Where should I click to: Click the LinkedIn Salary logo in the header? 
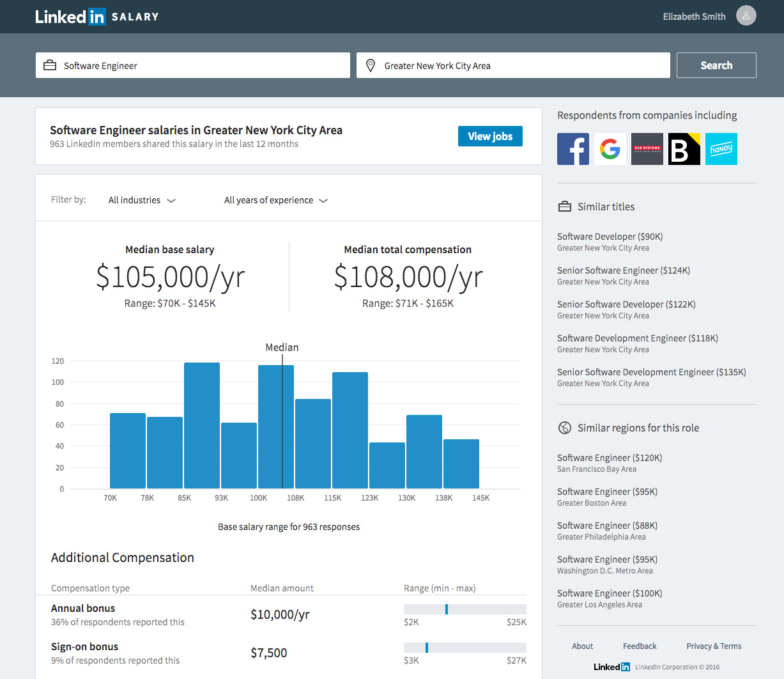97,17
